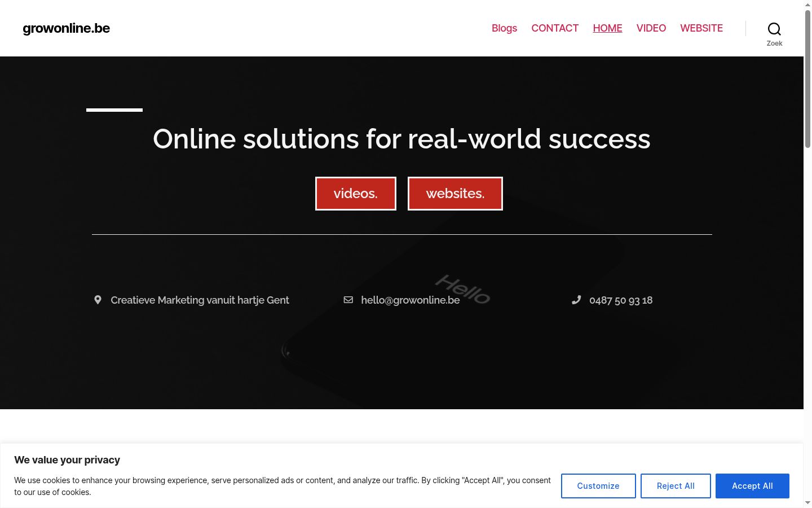The image size is (812, 508).
Task: Open the VIDEO menu item
Action: point(651,28)
